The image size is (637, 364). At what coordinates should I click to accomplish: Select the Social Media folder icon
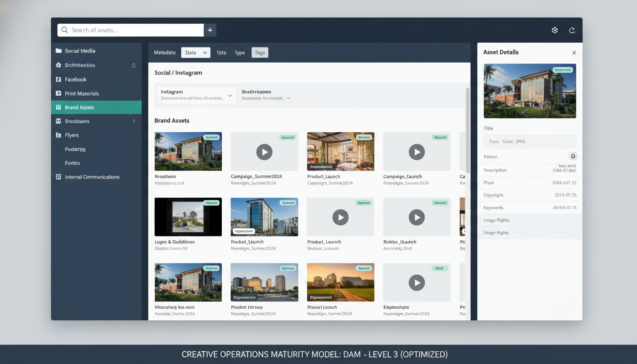[58, 51]
